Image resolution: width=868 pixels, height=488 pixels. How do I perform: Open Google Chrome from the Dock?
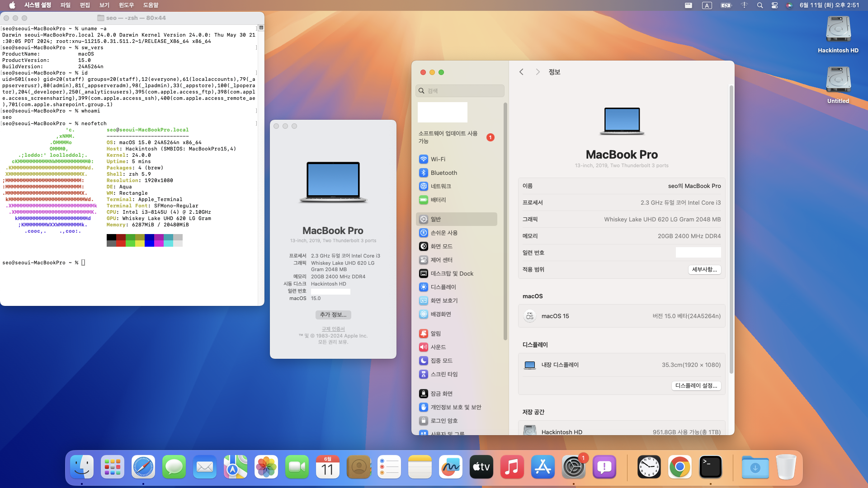click(x=680, y=467)
